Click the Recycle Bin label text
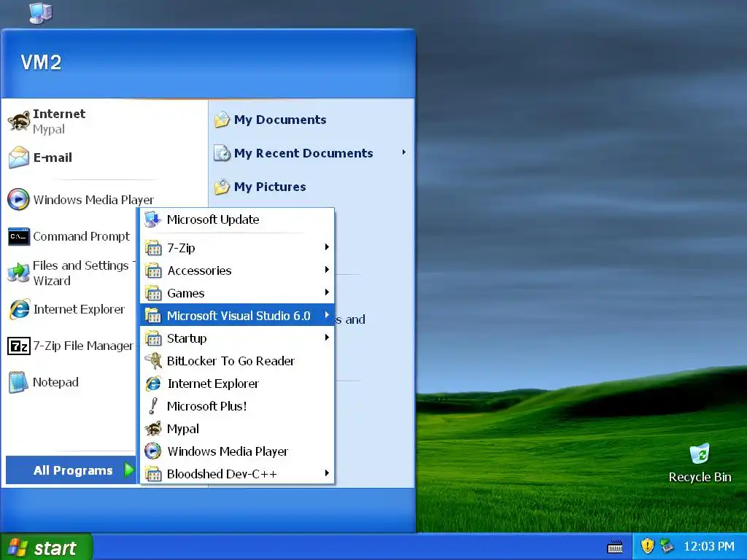Screen dimensions: 747x560 tap(700, 477)
